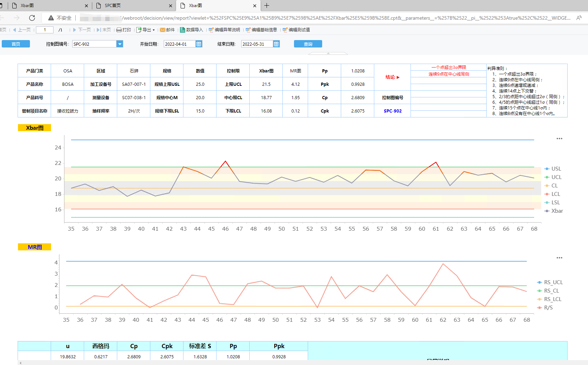Click the 查询 query button

[x=308, y=44]
